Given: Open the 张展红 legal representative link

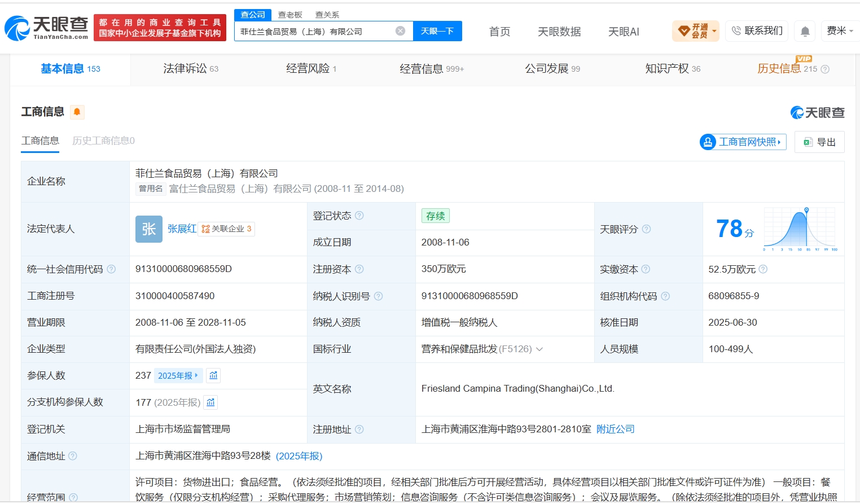Looking at the screenshot, I should [182, 229].
